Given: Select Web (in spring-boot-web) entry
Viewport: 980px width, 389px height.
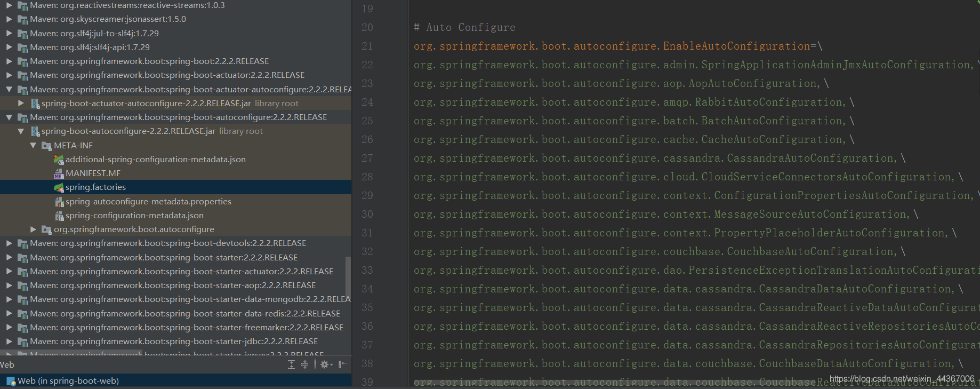Looking at the screenshot, I should 68,381.
